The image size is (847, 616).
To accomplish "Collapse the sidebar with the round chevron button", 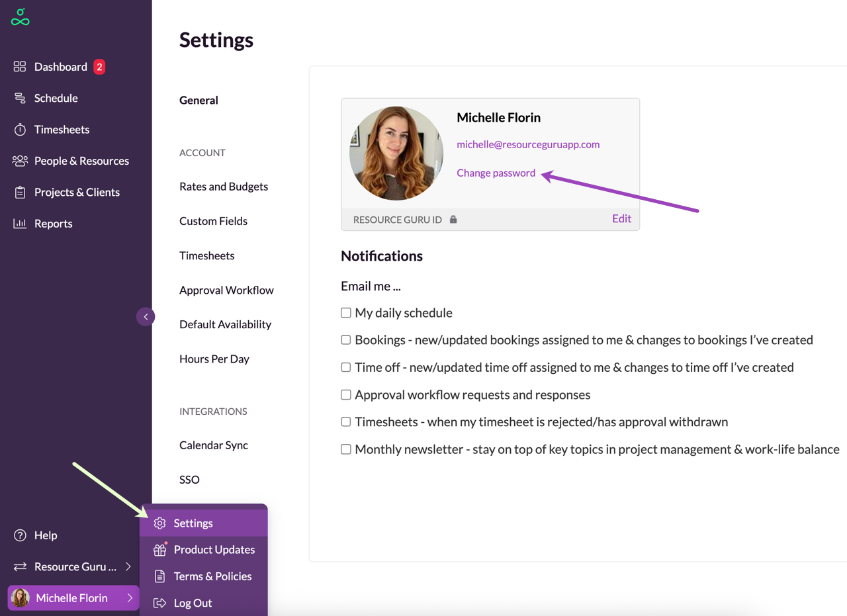I will pos(146,317).
